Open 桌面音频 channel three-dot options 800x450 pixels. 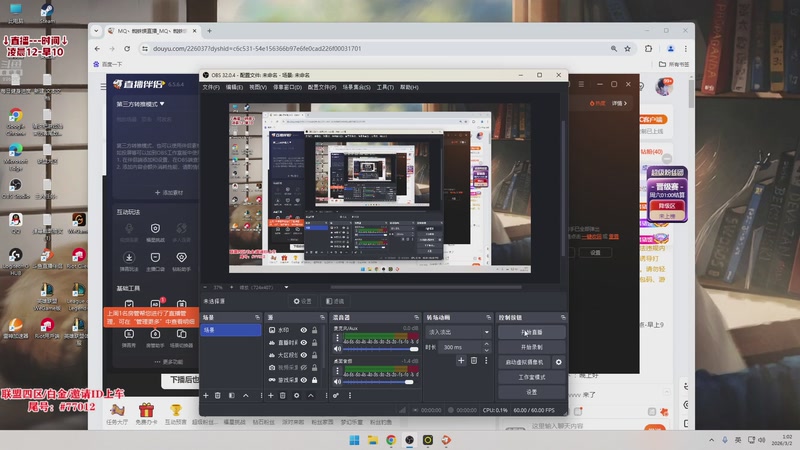337,371
